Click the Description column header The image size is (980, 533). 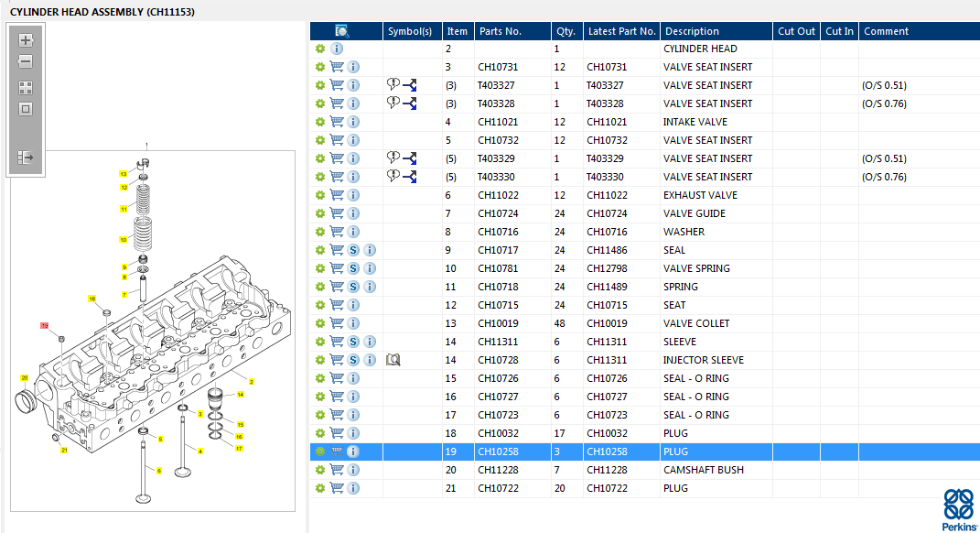pyautogui.click(x=691, y=31)
